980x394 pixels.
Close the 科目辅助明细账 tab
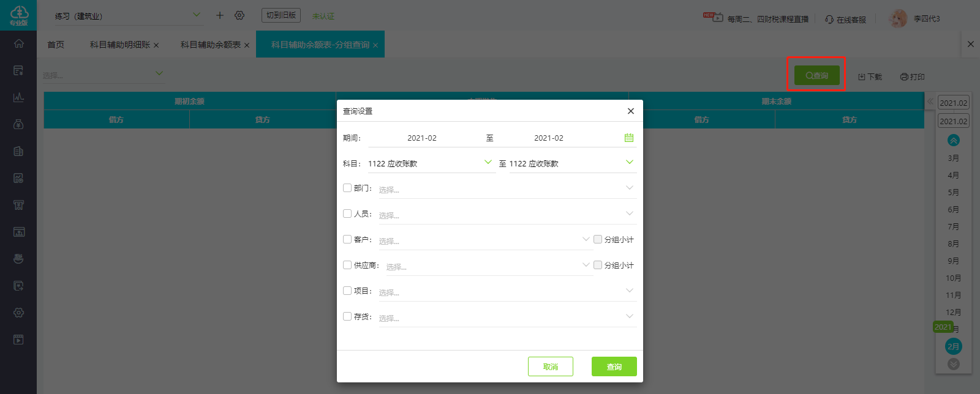(x=156, y=45)
